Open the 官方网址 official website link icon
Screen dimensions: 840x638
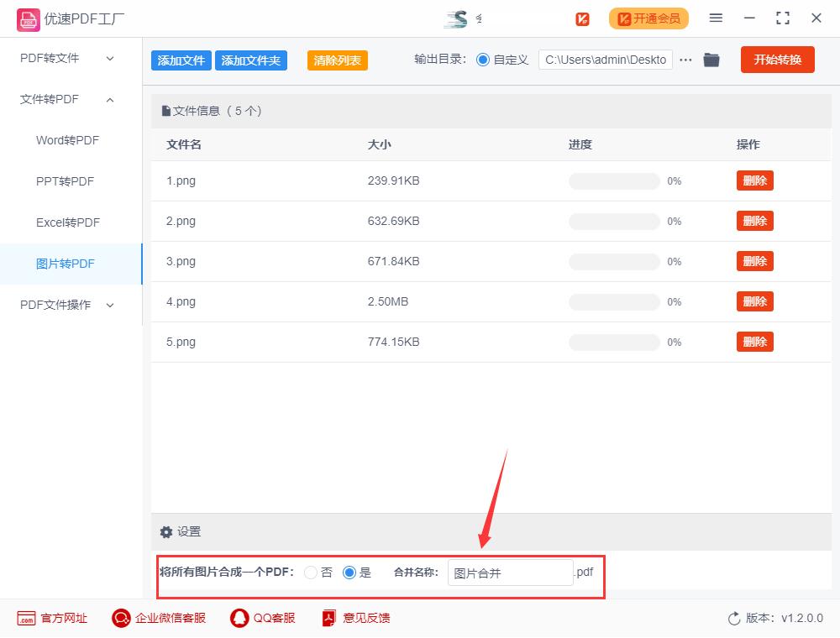(26, 618)
